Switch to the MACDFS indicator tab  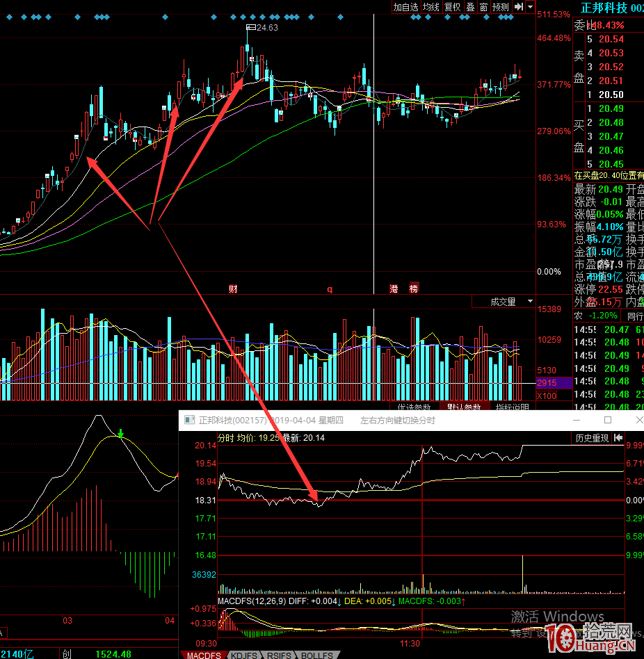(x=204, y=656)
